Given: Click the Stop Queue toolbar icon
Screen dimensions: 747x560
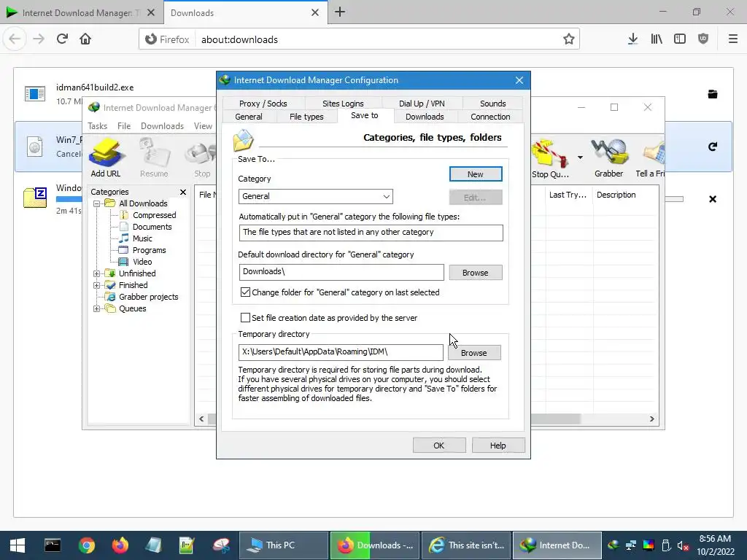Looking at the screenshot, I should coord(550,158).
